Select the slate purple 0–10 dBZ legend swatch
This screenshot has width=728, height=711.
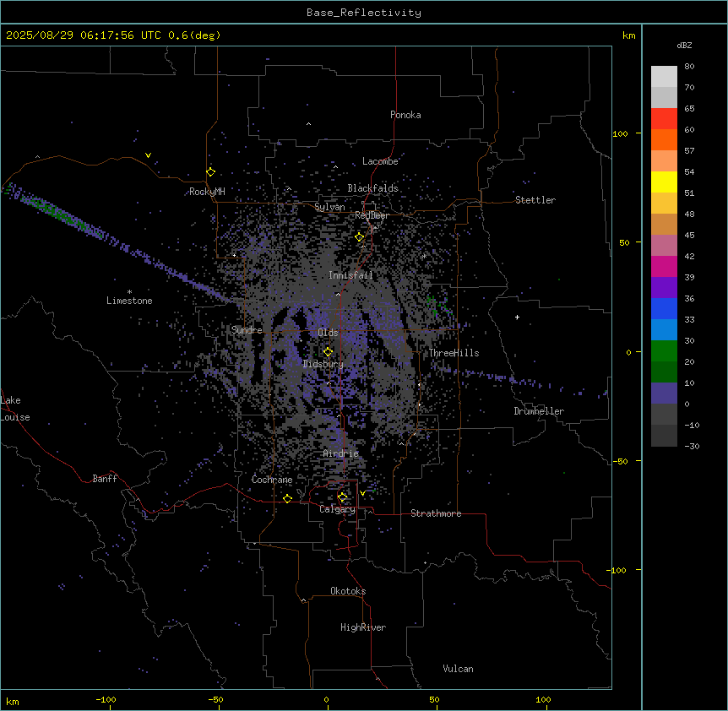[x=664, y=393]
